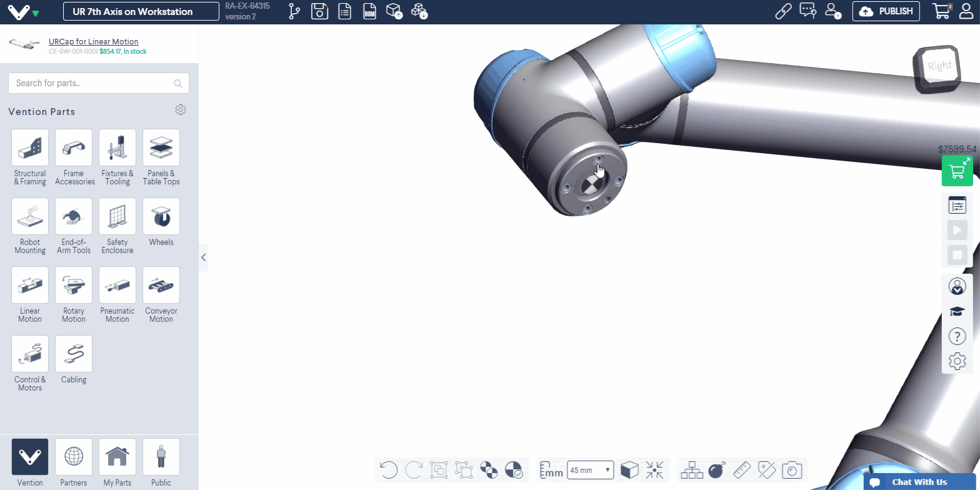Open the user account profile icon
The height and width of the screenshot is (490, 980).
point(966,11)
